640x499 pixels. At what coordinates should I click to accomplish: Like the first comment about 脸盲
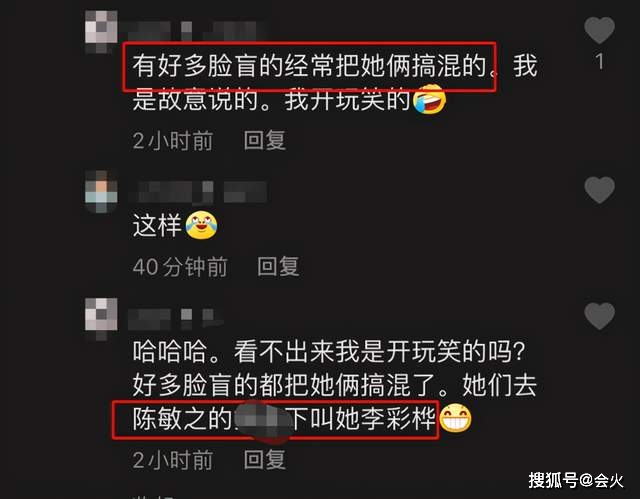599,30
